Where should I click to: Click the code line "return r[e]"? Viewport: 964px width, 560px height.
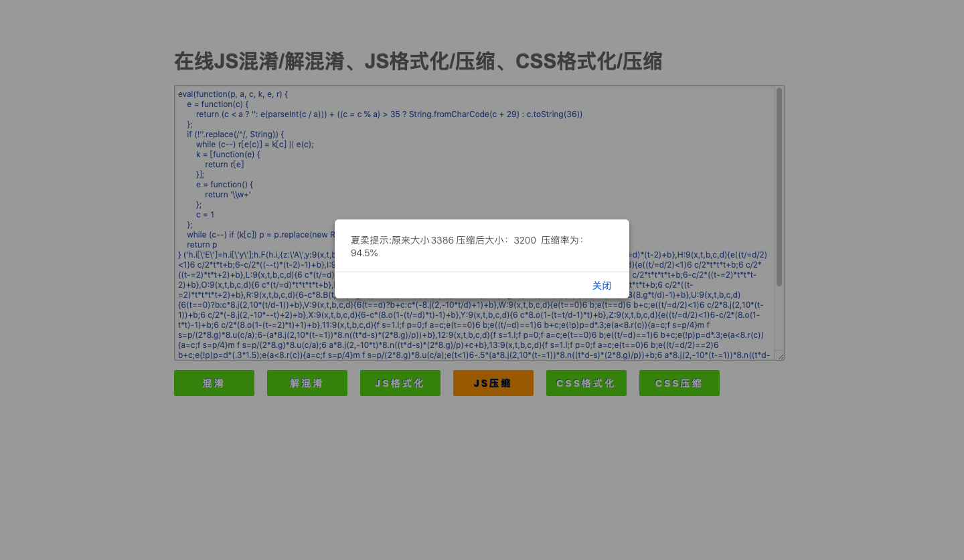click(224, 165)
